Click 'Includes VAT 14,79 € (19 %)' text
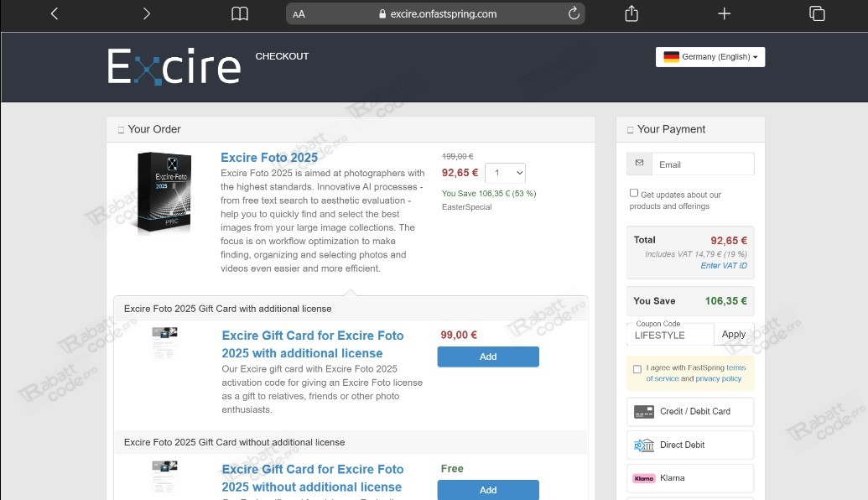The width and height of the screenshot is (868, 500). coord(696,254)
